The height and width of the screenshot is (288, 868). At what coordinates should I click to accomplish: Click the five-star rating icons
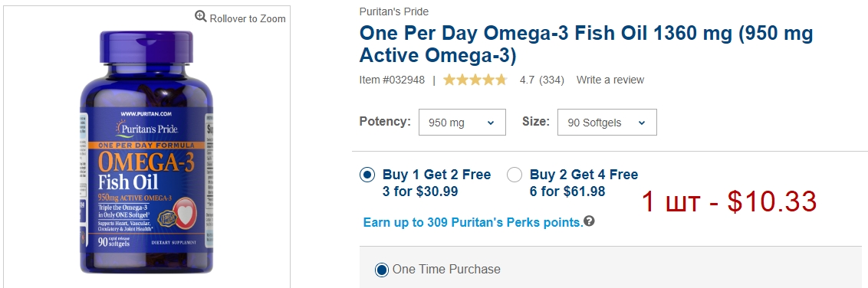(x=475, y=80)
